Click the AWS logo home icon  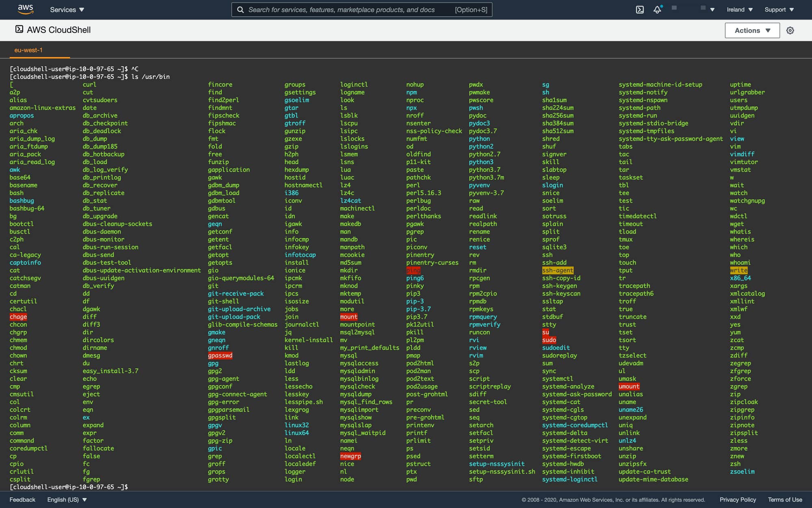point(25,9)
